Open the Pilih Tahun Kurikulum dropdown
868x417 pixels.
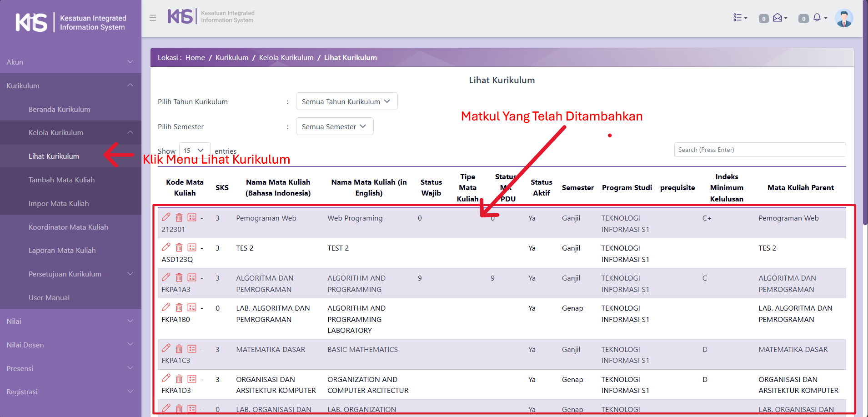point(346,101)
